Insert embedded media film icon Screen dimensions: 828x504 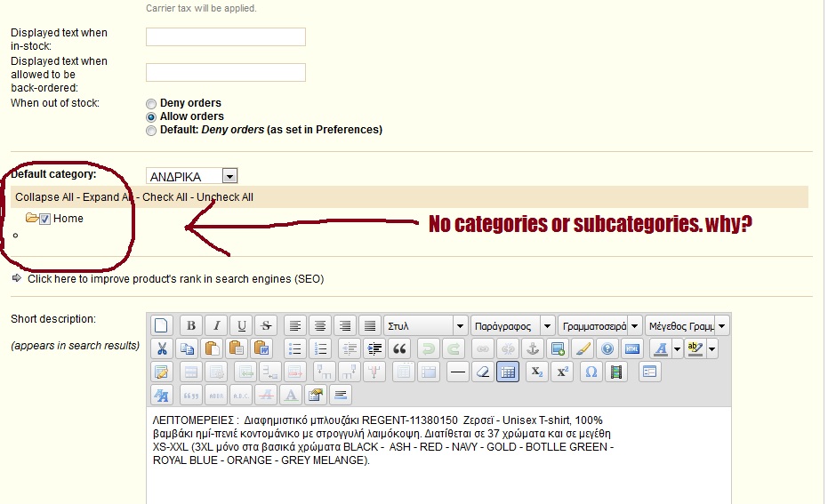[x=615, y=372]
